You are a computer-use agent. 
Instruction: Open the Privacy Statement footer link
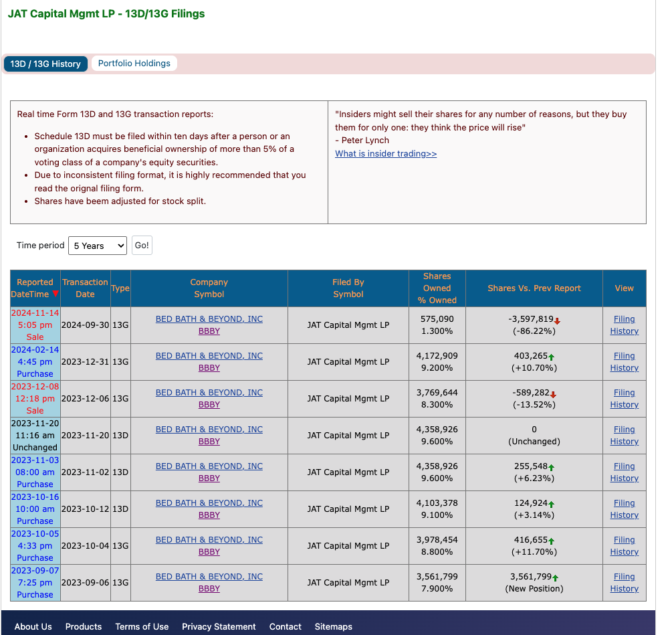[x=219, y=627]
